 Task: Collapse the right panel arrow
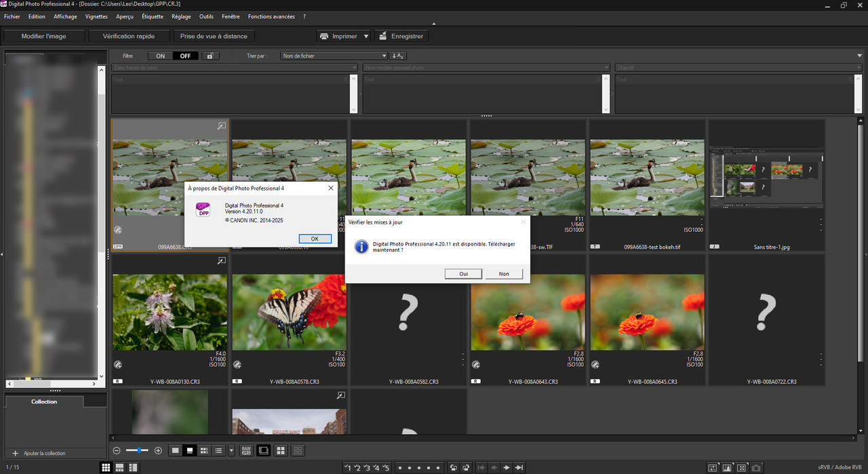tap(865, 254)
